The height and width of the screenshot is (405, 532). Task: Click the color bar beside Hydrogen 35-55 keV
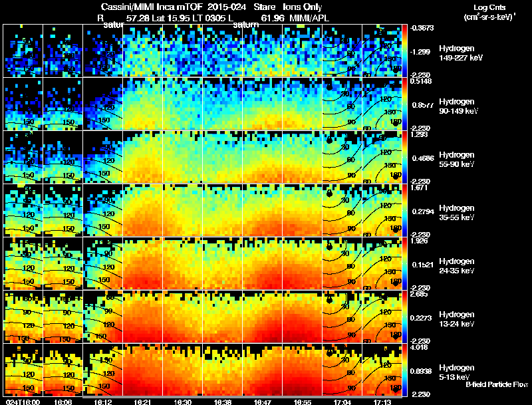404,210
